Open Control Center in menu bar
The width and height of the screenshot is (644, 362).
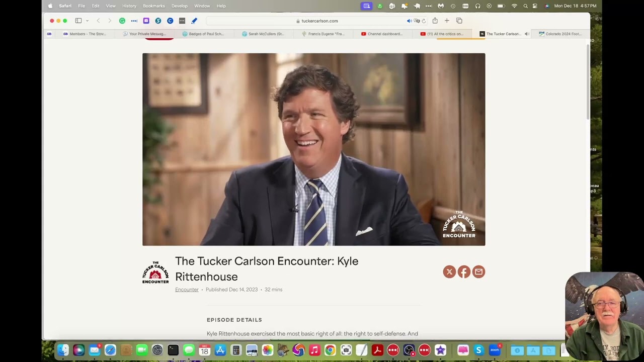pos(535,6)
